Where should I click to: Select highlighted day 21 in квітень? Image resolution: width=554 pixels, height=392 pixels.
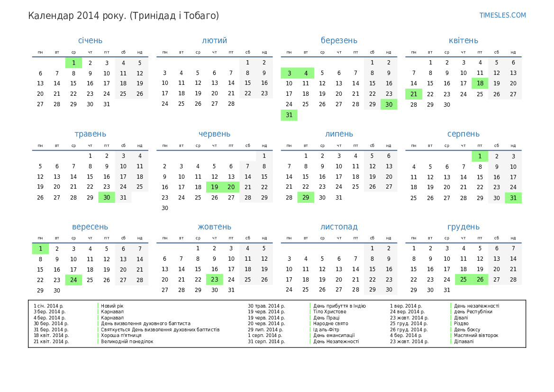[413, 94]
